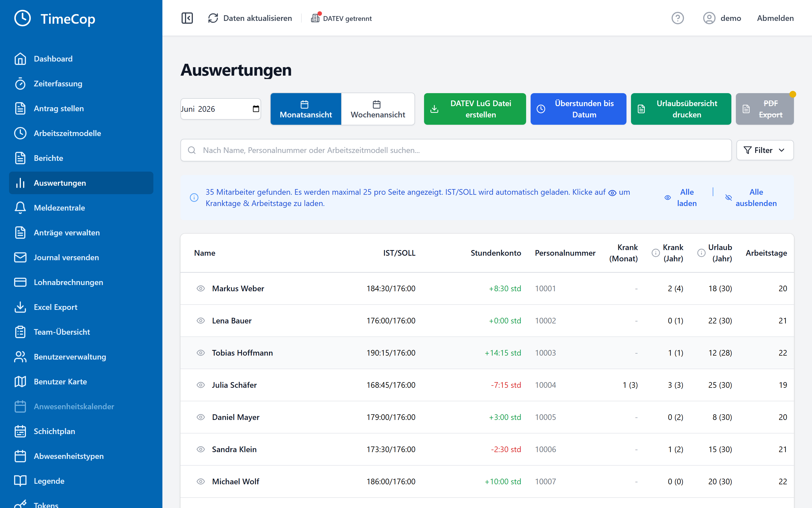This screenshot has height=508, width=812.
Task: Click Überstunden bis Datum button
Action: (578, 109)
